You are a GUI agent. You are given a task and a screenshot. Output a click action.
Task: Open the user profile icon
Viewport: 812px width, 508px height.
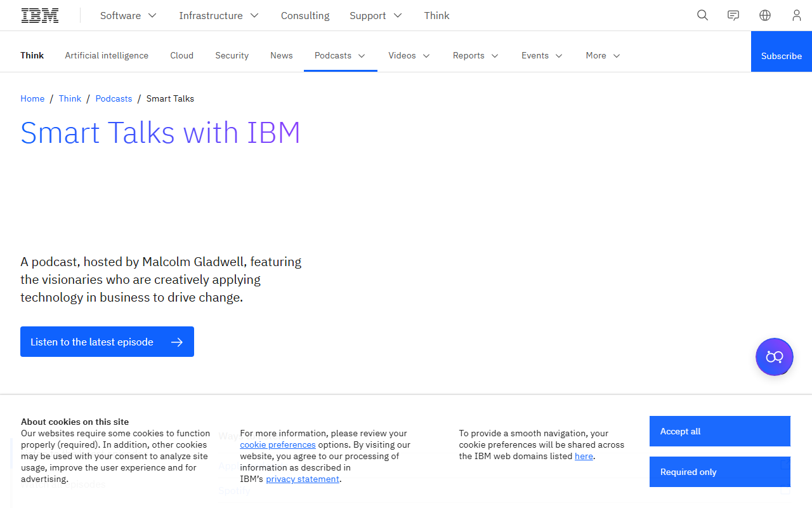coord(797,15)
